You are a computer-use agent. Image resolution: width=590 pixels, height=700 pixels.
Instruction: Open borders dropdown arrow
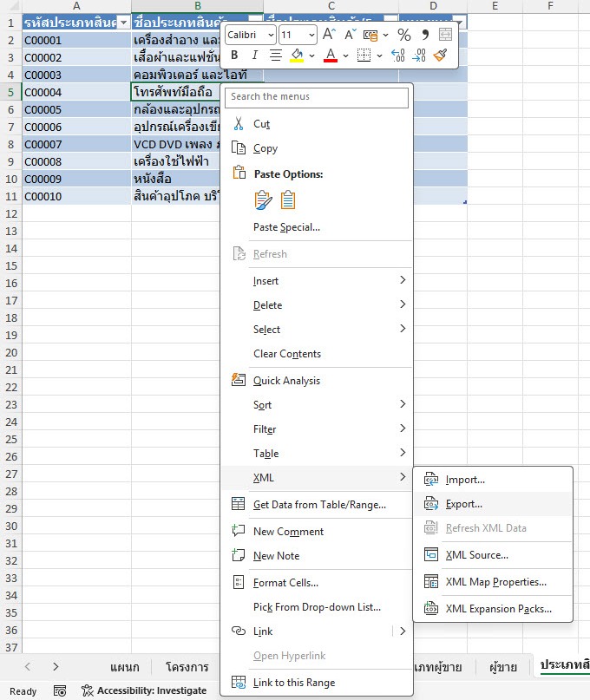pos(379,56)
